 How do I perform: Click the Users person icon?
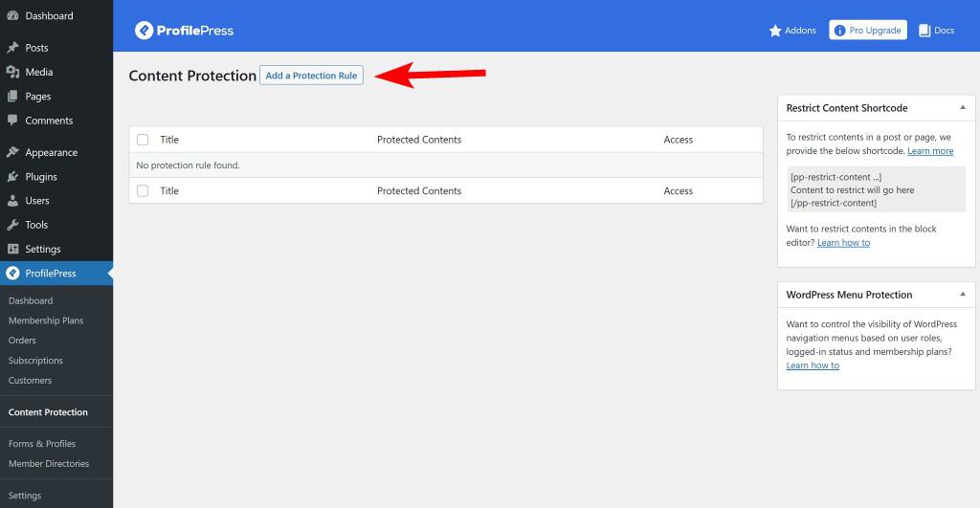12,201
